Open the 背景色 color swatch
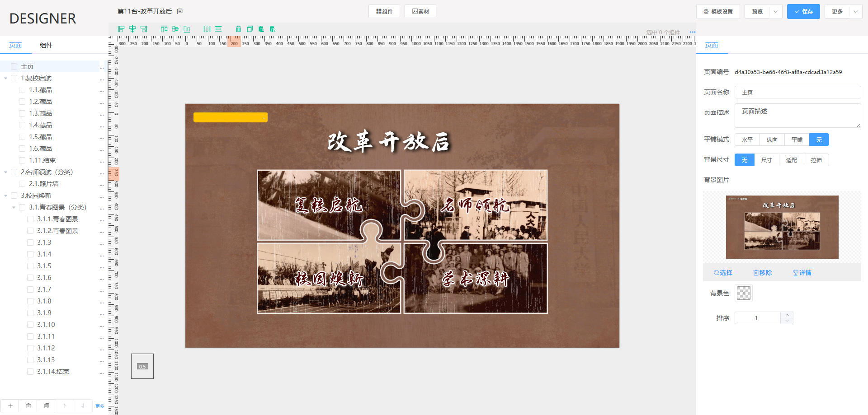 pos(743,293)
